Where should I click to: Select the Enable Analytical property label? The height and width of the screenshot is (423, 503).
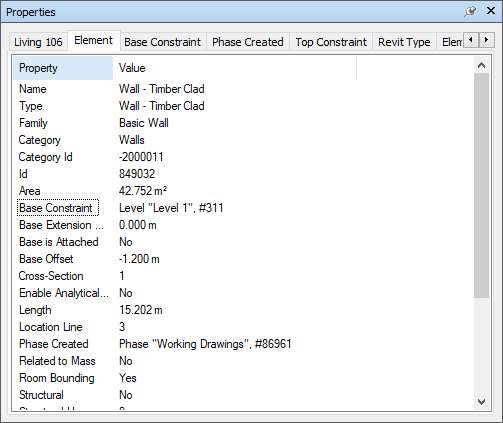(64, 293)
